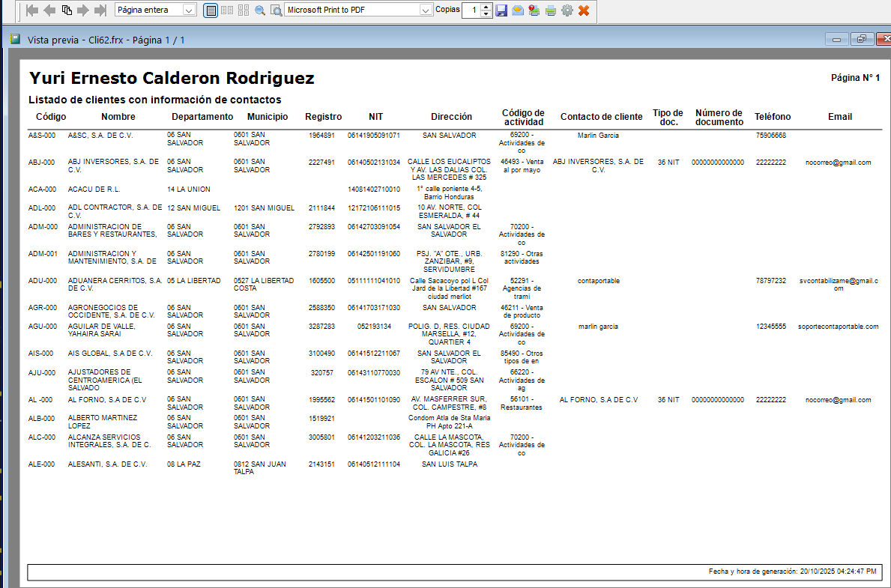Click the magnifier zoom icon
Screen dimensions: 891x588
[260, 10]
